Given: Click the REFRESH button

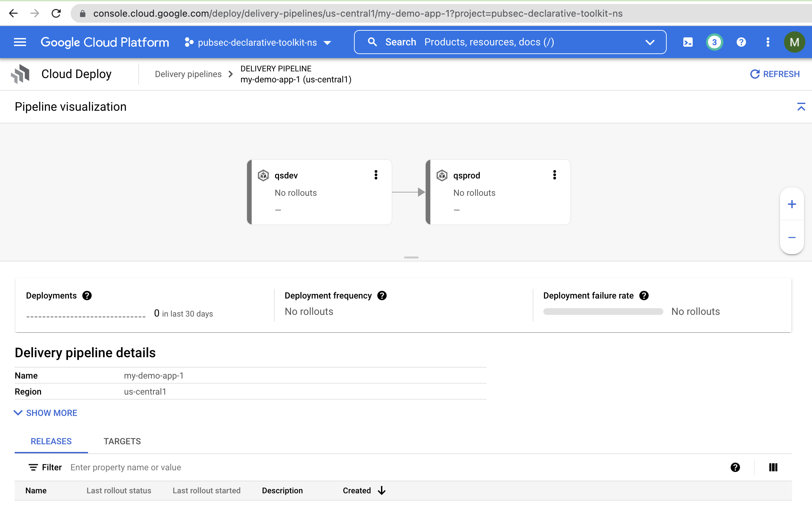Looking at the screenshot, I should click(775, 74).
